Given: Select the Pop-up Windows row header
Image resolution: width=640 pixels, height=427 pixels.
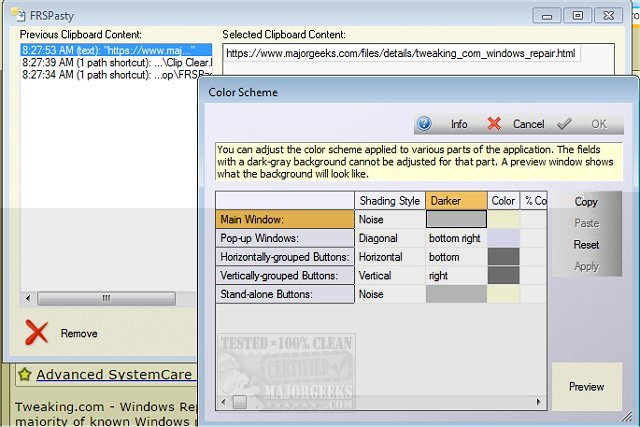Looking at the screenshot, I should point(285,238).
